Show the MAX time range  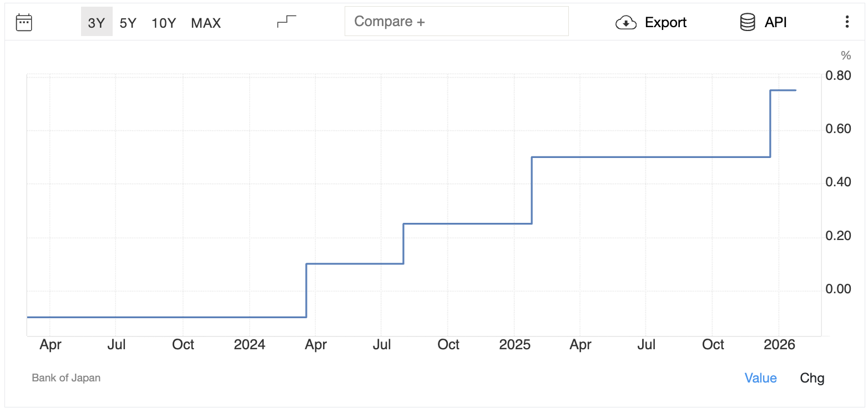(x=206, y=23)
